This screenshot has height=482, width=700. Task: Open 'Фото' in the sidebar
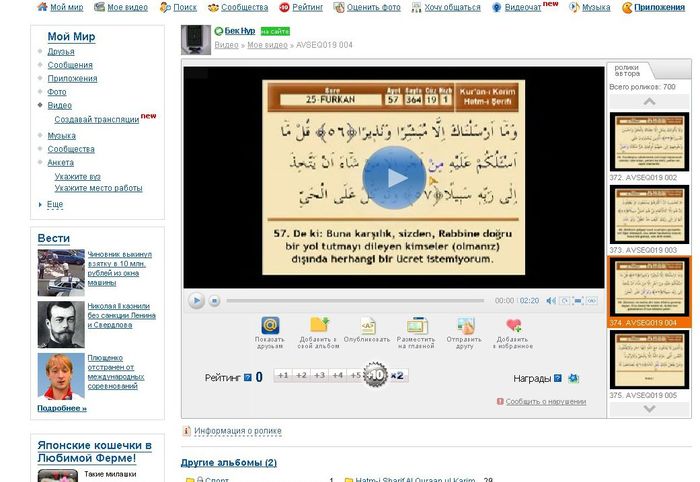click(x=57, y=91)
